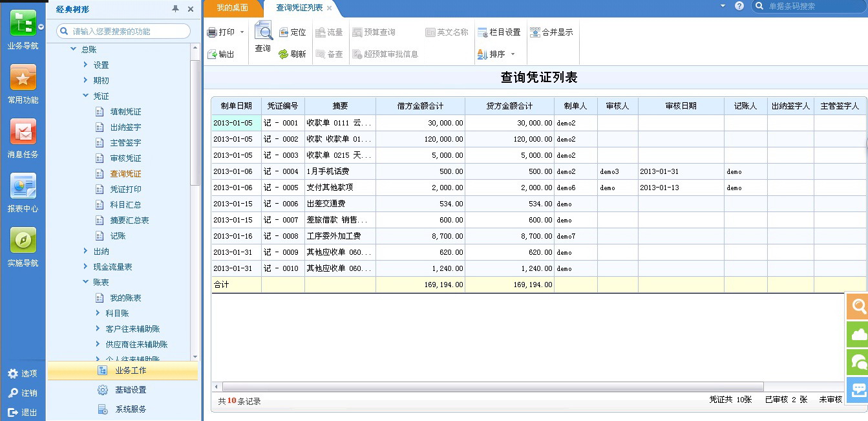Click the 排序 sort icon
Image resolution: width=868 pixels, height=421 pixels.
click(483, 54)
